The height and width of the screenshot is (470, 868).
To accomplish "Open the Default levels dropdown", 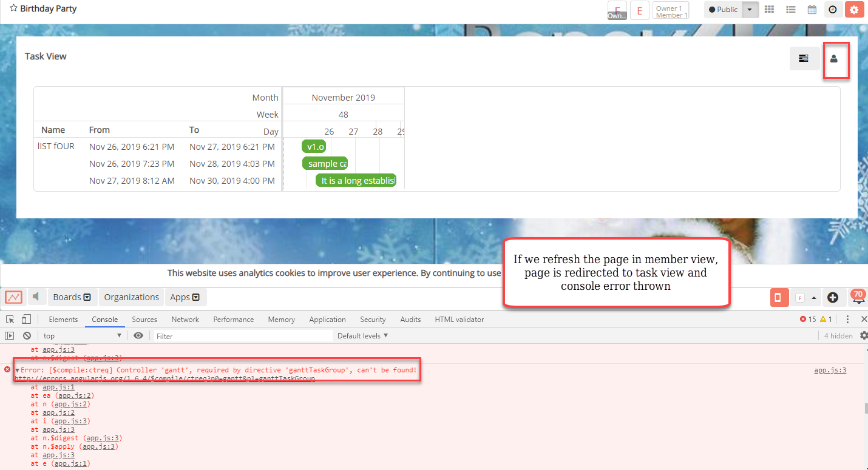I will (362, 335).
